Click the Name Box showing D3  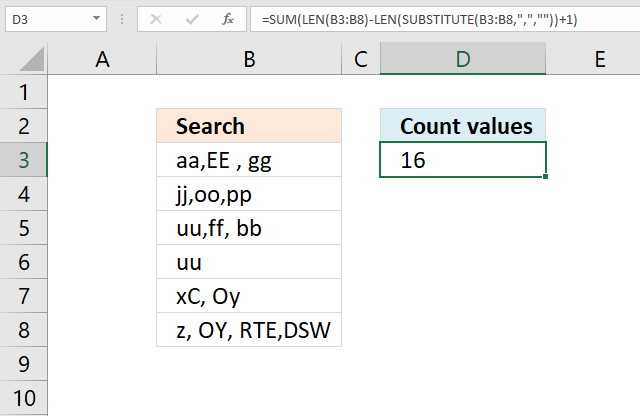[45, 19]
